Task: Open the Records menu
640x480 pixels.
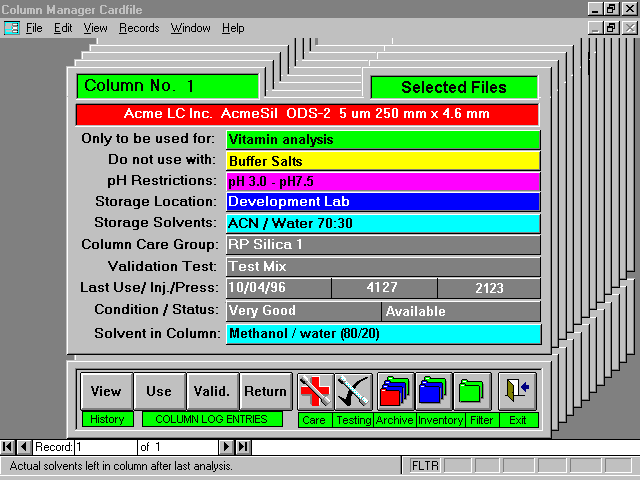Action: coord(139,28)
